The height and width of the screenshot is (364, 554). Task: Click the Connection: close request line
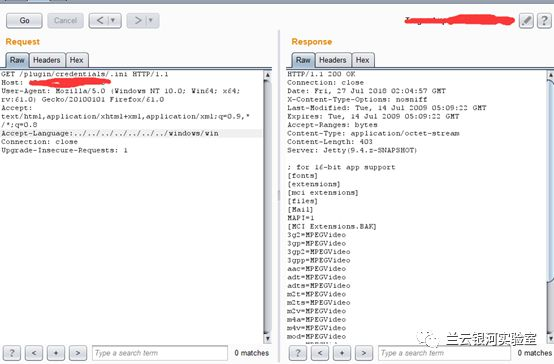pyautogui.click(x=40, y=142)
